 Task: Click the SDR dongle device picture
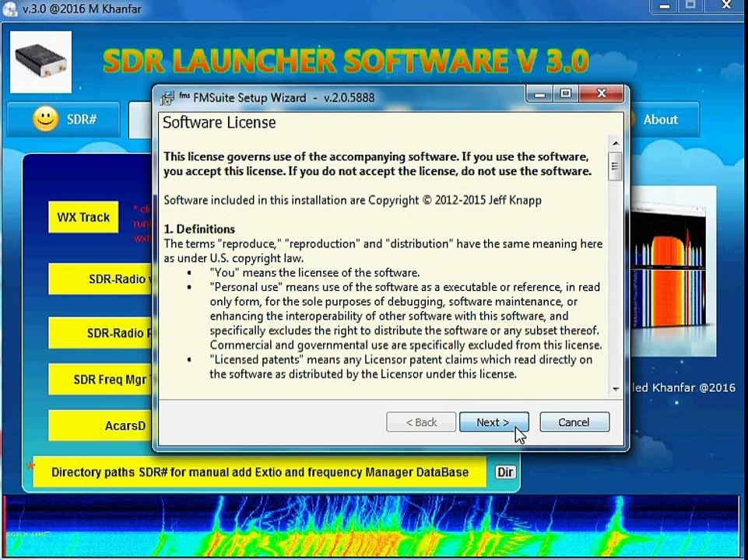point(41,62)
